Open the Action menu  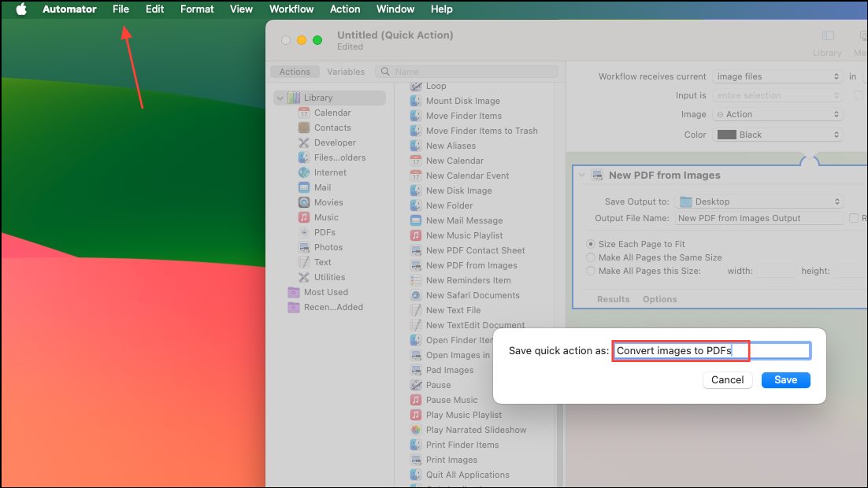click(345, 9)
